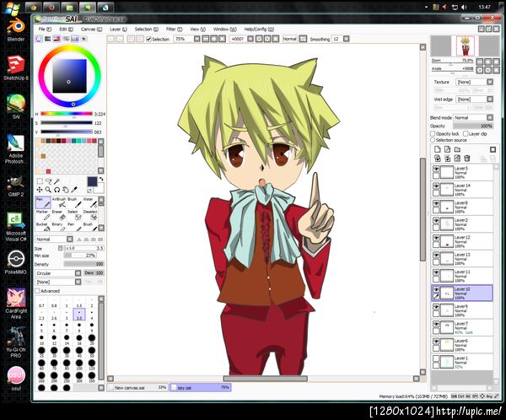Open the Texture dropdown
Screen dimensions: 506x420
point(474,82)
